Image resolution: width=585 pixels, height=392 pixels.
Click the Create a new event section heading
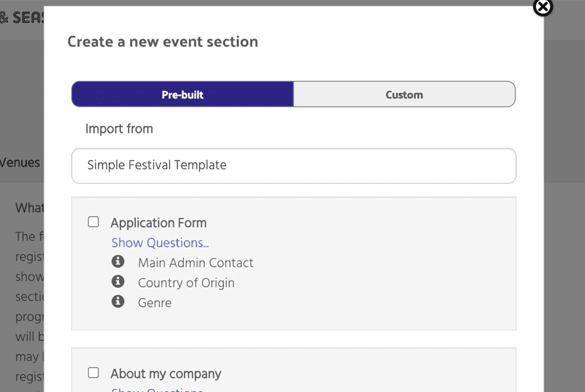(x=163, y=42)
